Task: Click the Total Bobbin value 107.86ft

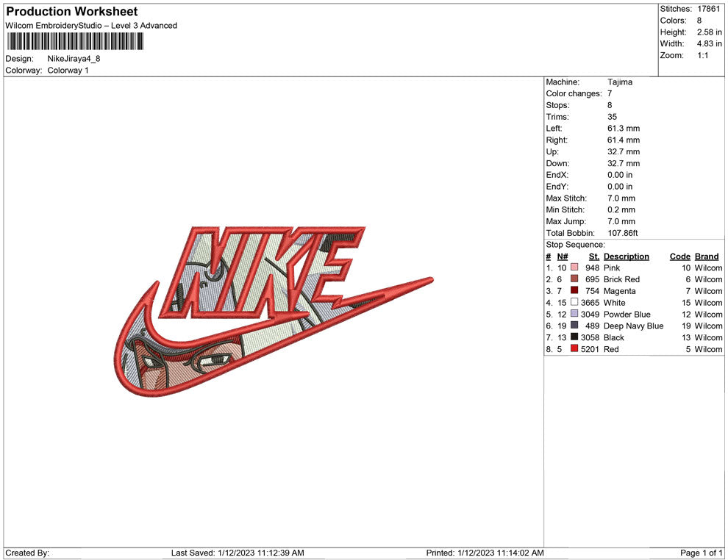Action: [x=623, y=233]
